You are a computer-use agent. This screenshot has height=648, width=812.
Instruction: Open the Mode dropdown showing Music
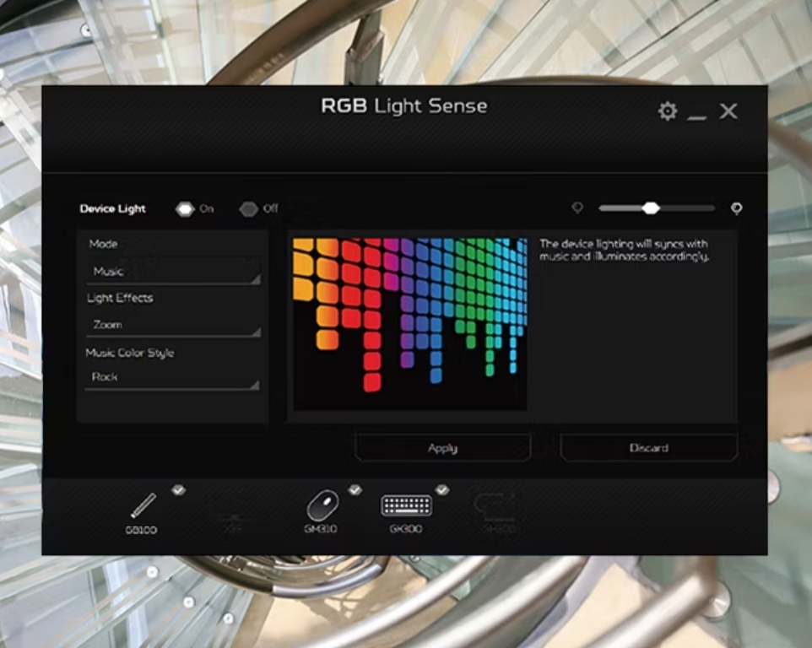[173, 272]
